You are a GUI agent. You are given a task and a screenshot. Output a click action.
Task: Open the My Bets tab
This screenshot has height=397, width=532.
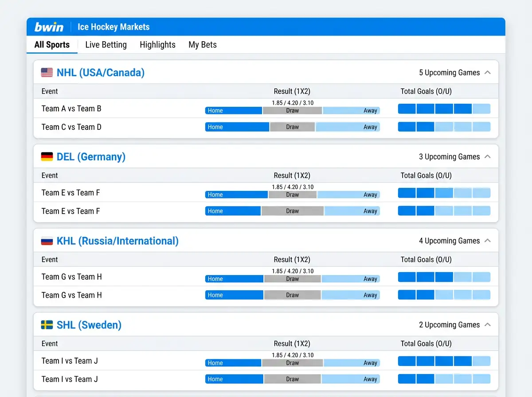pos(203,45)
